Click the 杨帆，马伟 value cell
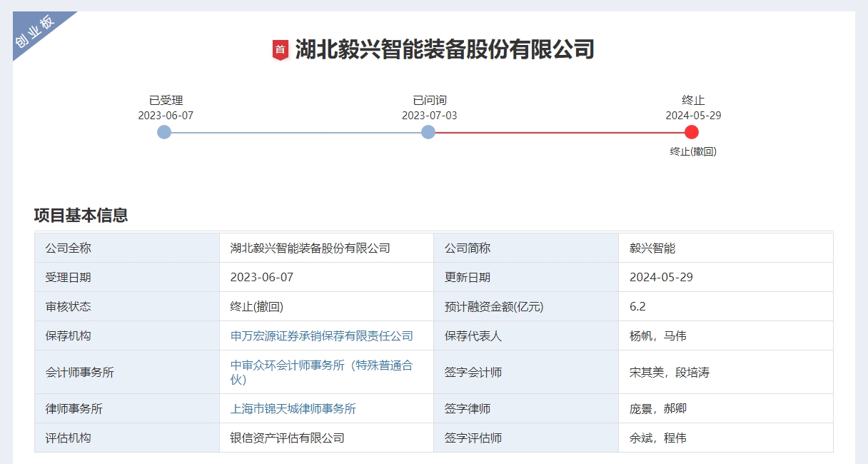Image resolution: width=868 pixels, height=464 pixels. coord(726,336)
